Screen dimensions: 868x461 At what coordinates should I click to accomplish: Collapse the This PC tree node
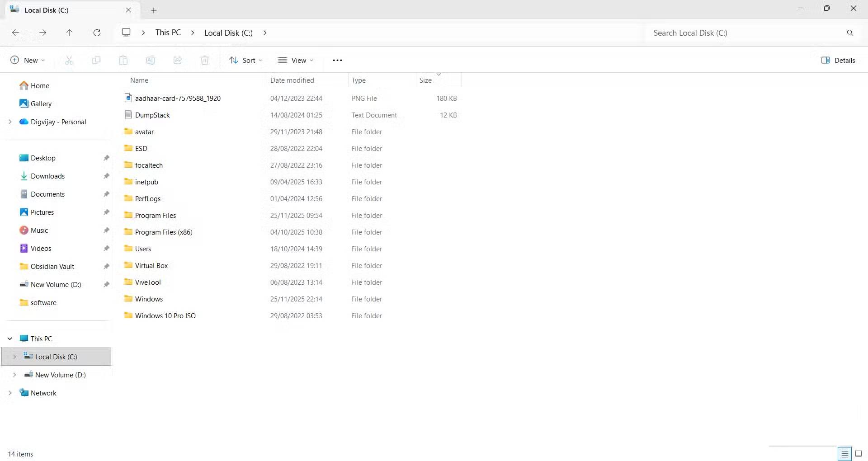click(10, 339)
